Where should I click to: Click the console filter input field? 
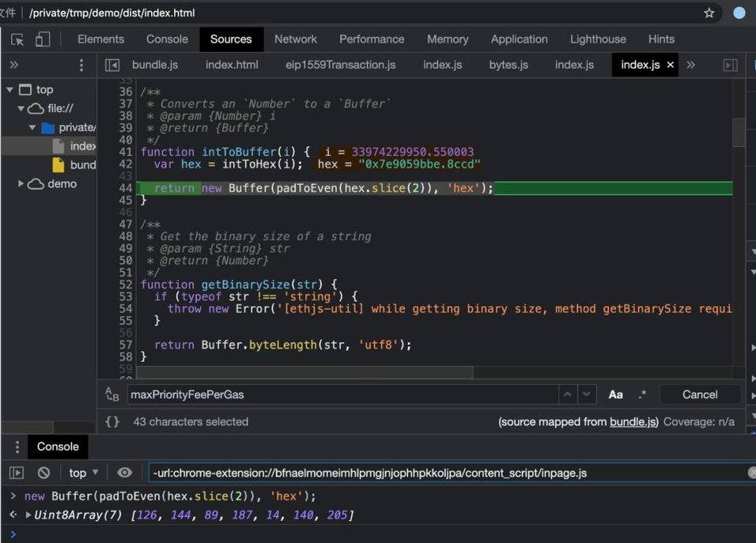click(x=448, y=473)
